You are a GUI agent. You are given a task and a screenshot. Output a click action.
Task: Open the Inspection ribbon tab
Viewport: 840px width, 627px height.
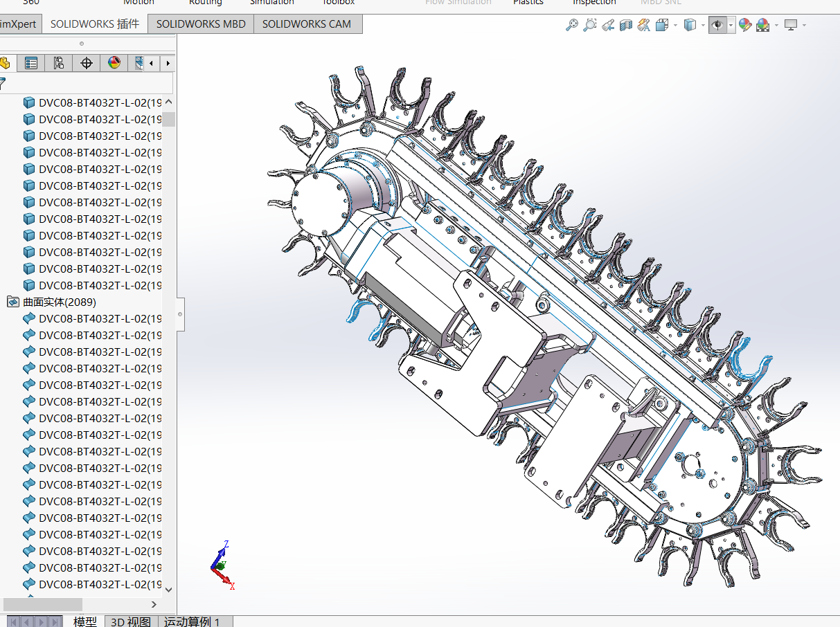(594, 3)
